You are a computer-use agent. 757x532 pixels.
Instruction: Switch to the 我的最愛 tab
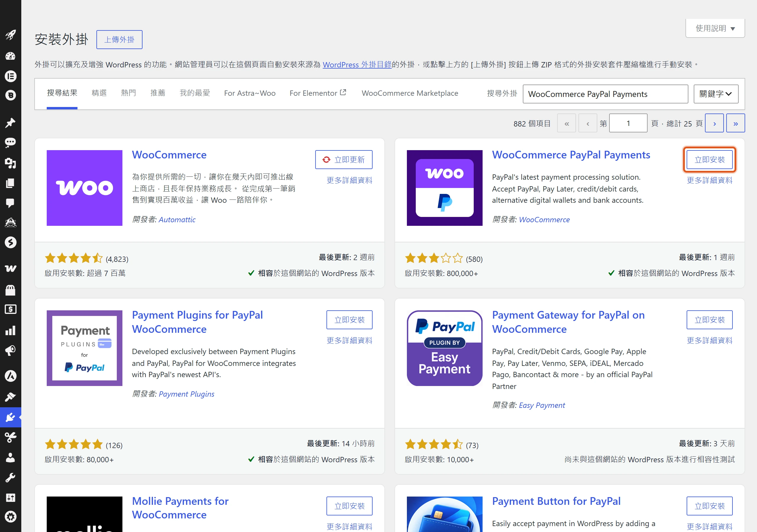pos(195,93)
